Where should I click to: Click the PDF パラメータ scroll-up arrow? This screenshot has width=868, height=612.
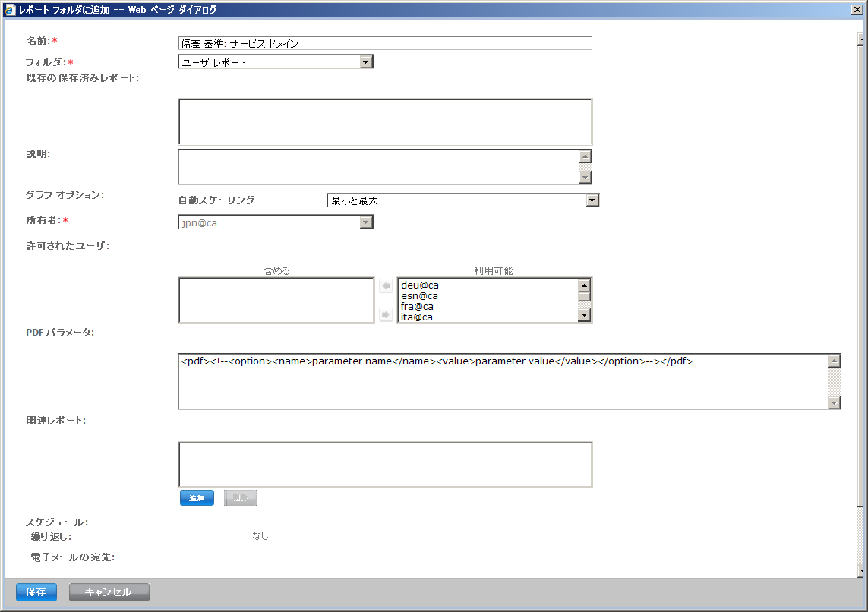point(835,361)
